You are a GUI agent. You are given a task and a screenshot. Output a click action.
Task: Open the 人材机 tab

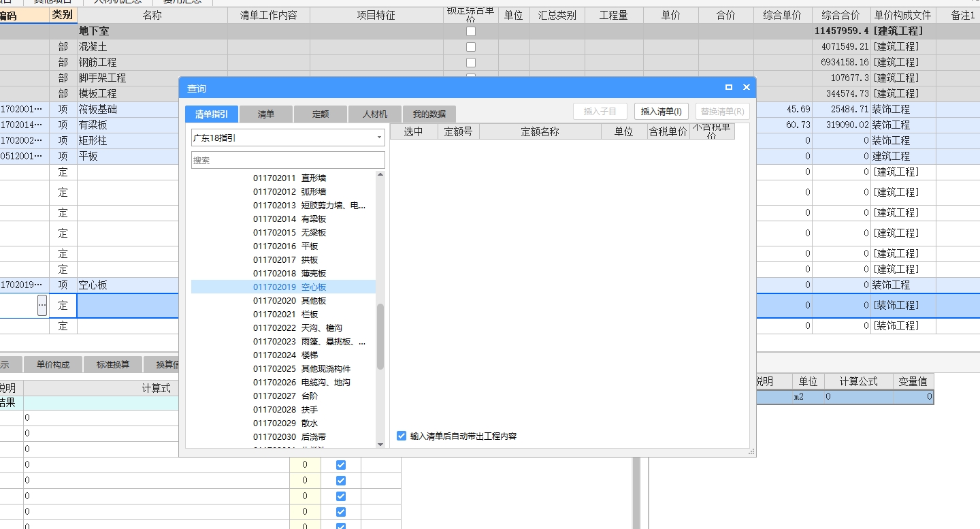[x=375, y=114]
